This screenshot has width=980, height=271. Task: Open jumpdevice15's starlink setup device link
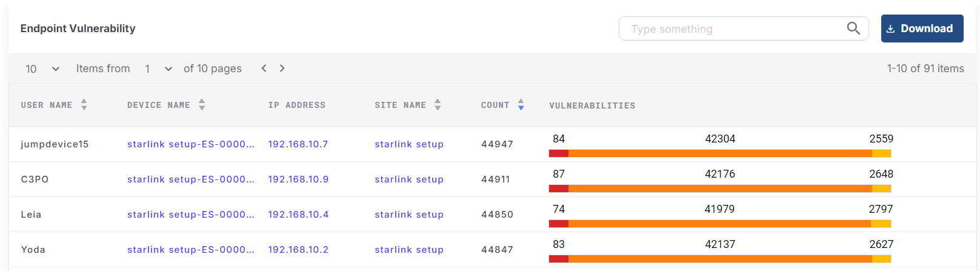190,144
